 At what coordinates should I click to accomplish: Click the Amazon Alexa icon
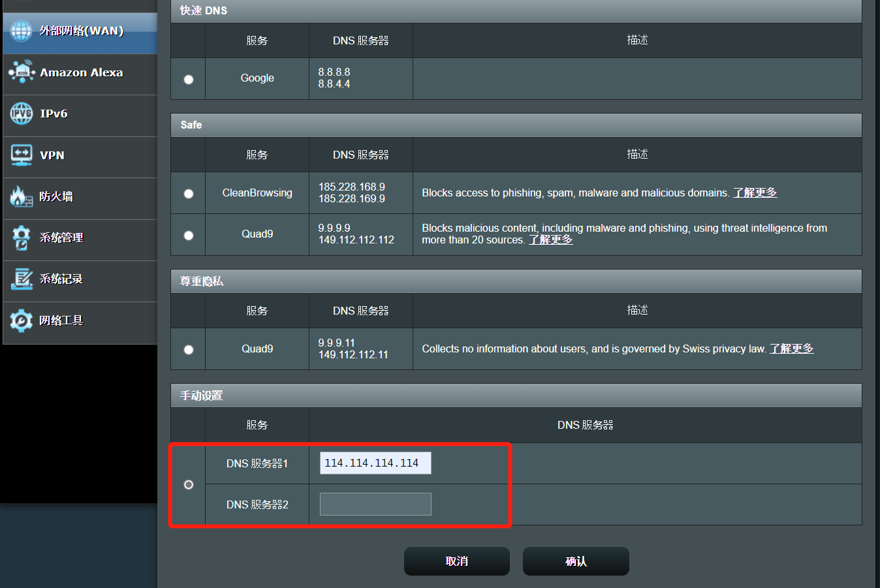(22, 72)
